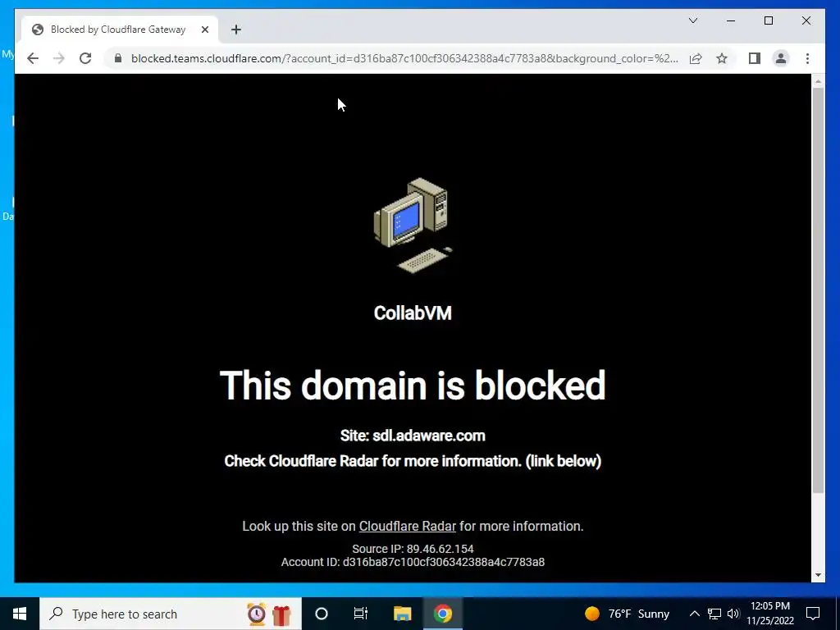
Task: Close the Blocked by Cloudflare Gateway tab
Action: [x=204, y=30]
